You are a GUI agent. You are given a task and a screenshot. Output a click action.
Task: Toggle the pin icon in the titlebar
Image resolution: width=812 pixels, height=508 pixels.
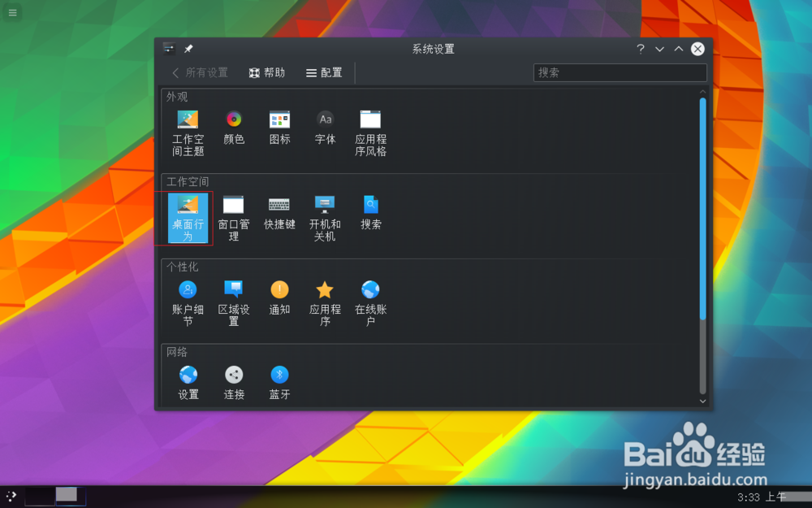[188, 49]
